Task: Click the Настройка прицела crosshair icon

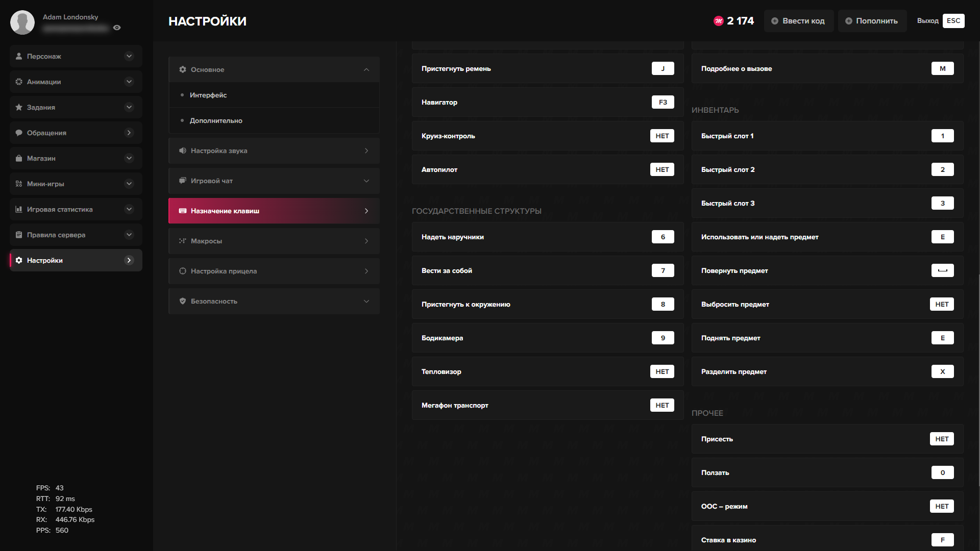Action: click(182, 271)
